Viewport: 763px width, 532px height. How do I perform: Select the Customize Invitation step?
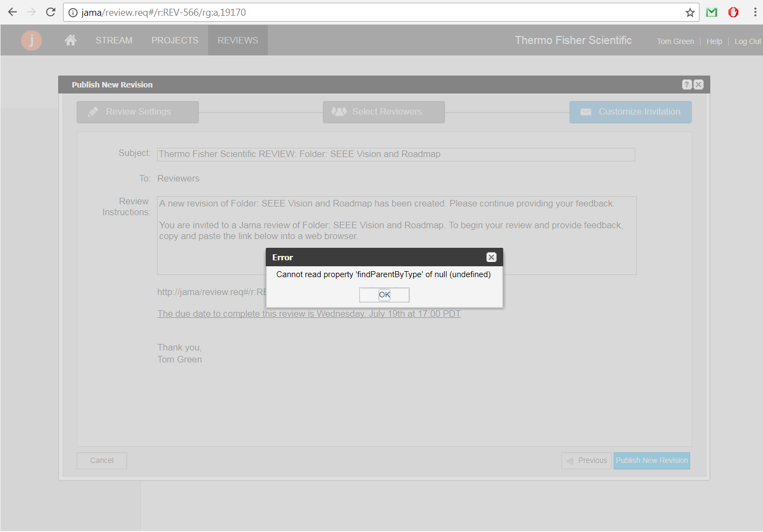point(630,112)
